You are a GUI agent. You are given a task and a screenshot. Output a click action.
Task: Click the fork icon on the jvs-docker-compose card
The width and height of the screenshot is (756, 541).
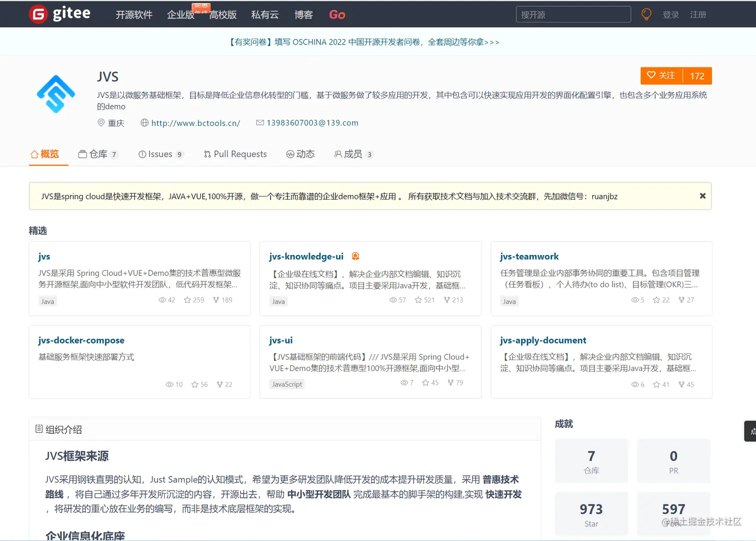[219, 384]
